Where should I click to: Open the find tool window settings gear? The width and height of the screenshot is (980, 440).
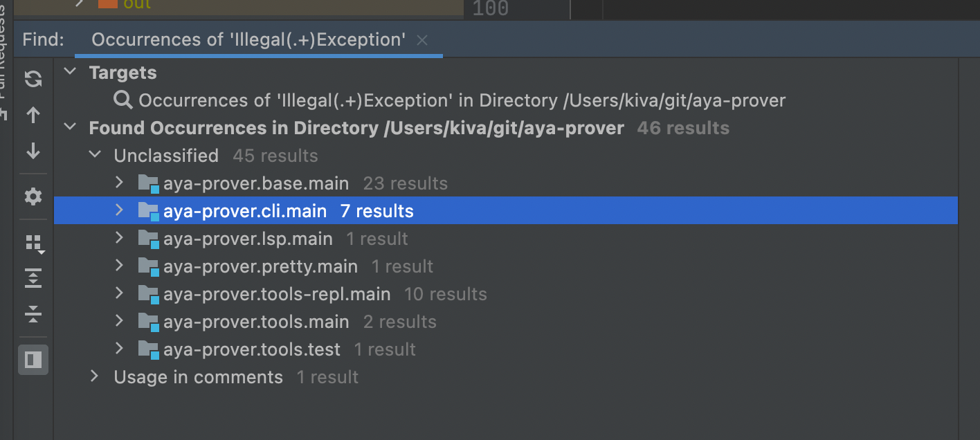[33, 197]
